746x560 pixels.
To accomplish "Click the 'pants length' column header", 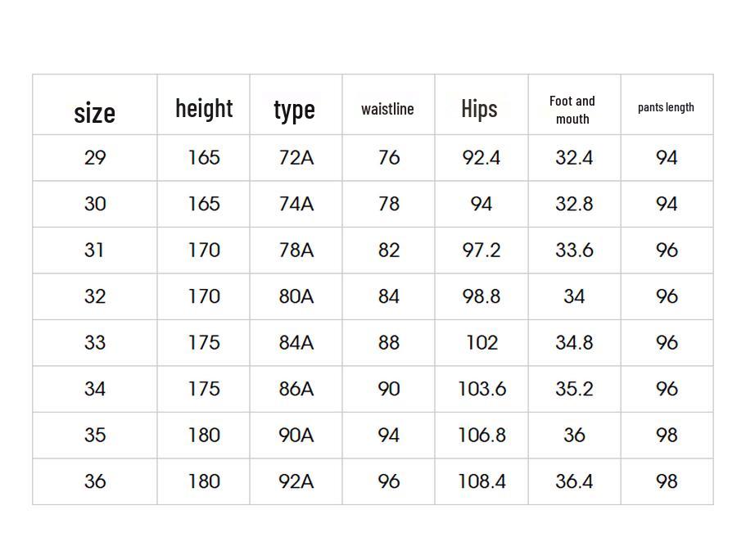I will (666, 107).
